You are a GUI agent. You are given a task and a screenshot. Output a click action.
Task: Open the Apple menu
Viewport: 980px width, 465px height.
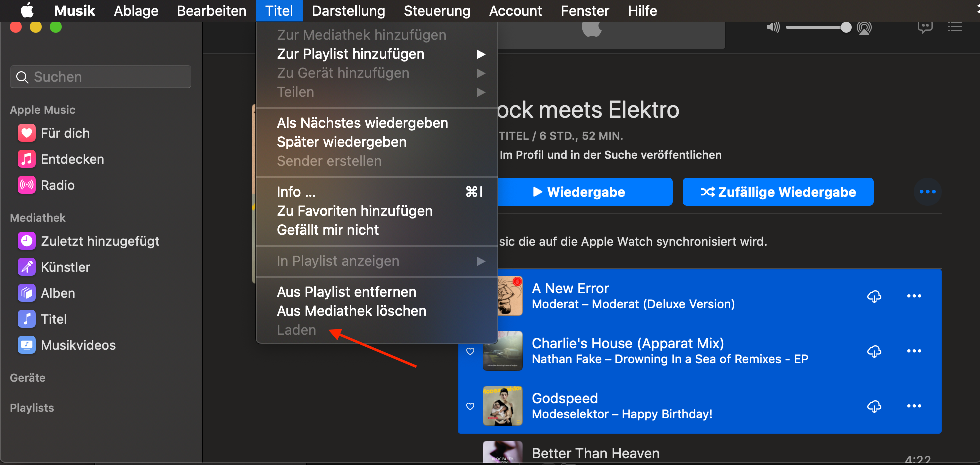click(x=27, y=10)
